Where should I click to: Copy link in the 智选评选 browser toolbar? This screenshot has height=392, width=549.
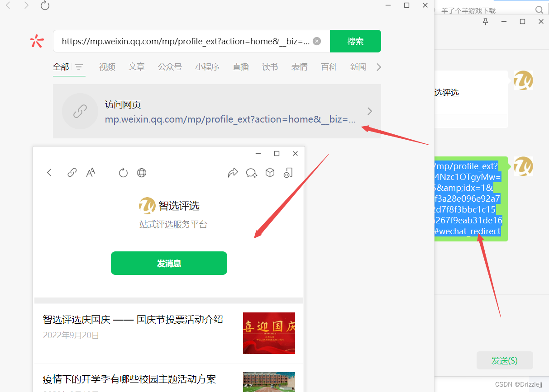click(x=72, y=173)
